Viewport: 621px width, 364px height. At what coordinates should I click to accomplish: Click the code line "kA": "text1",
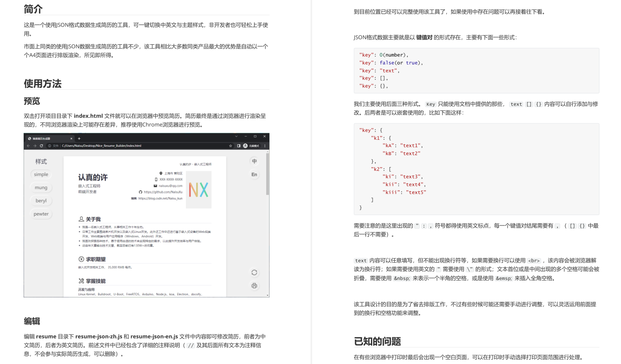click(403, 146)
